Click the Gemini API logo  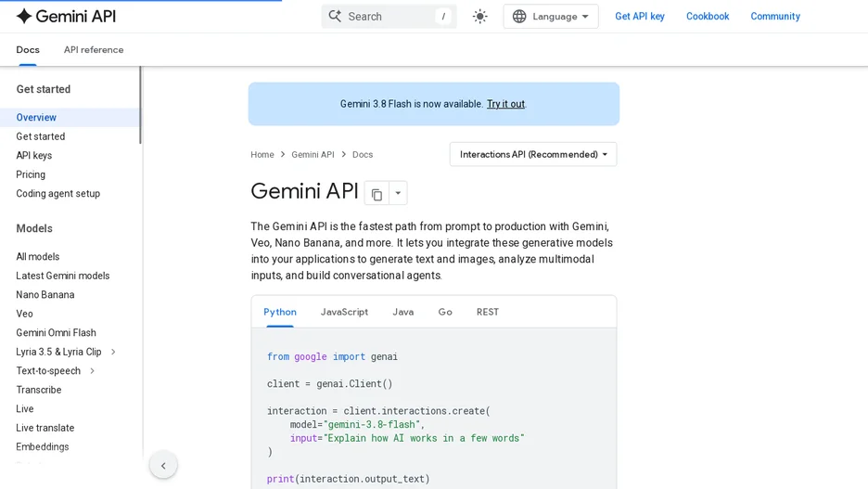click(66, 16)
